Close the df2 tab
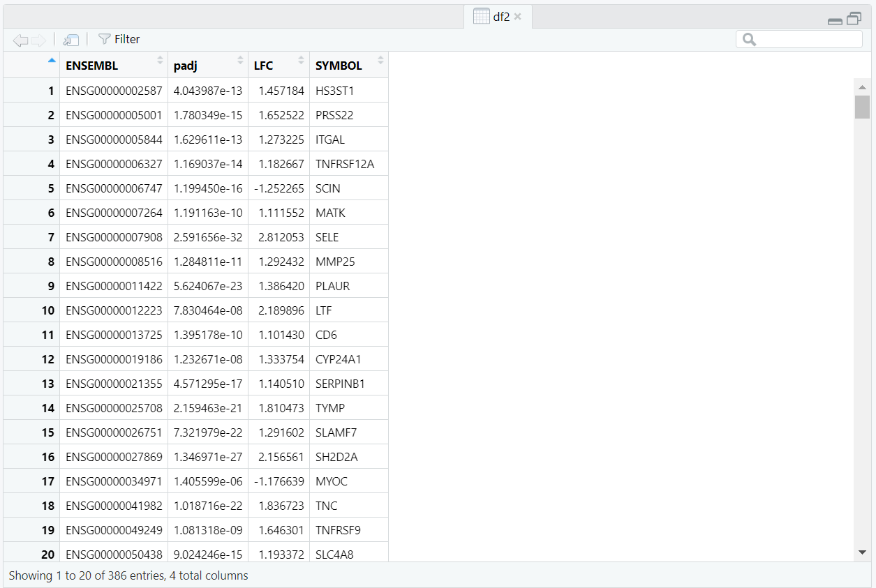Image resolution: width=876 pixels, height=588 pixels. pos(518,17)
